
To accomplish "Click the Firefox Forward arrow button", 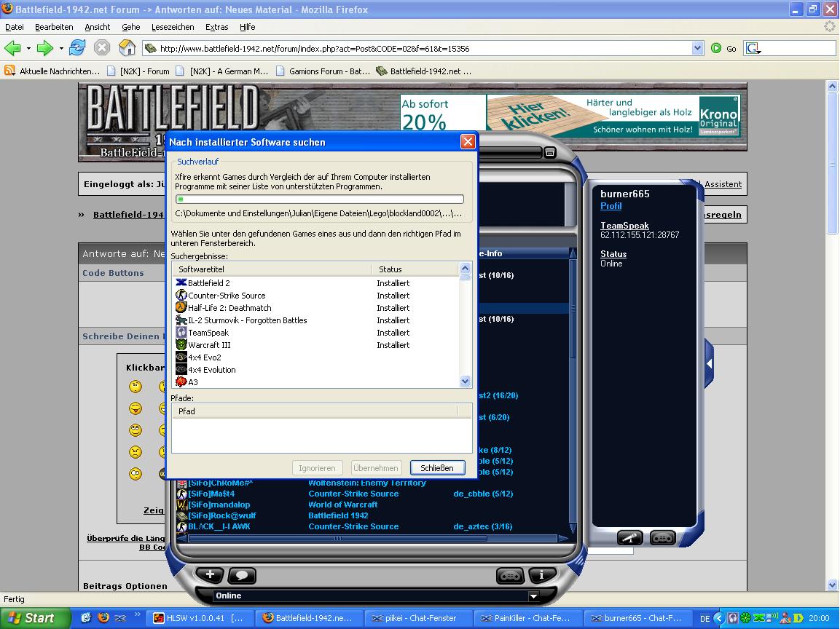I will tap(45, 48).
